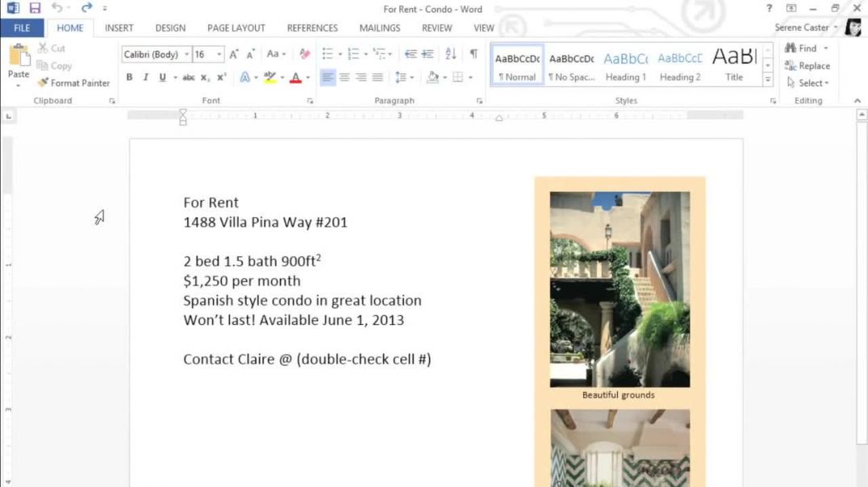The height and width of the screenshot is (487, 868).
Task: Toggle Bold formatting
Action: [129, 77]
